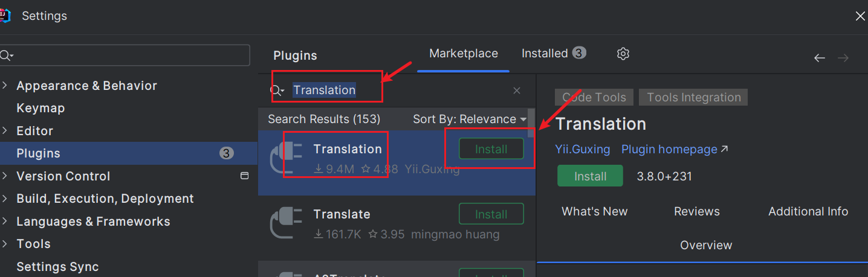Install Translation plugin from results list

coord(491,149)
